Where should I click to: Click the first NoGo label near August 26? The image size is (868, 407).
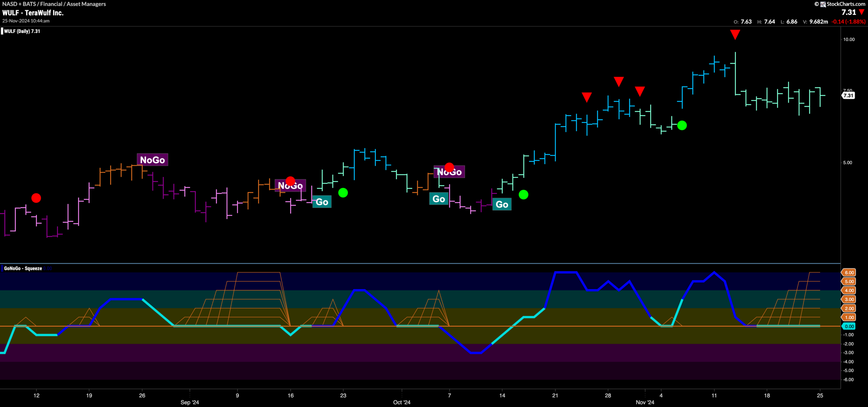(152, 160)
